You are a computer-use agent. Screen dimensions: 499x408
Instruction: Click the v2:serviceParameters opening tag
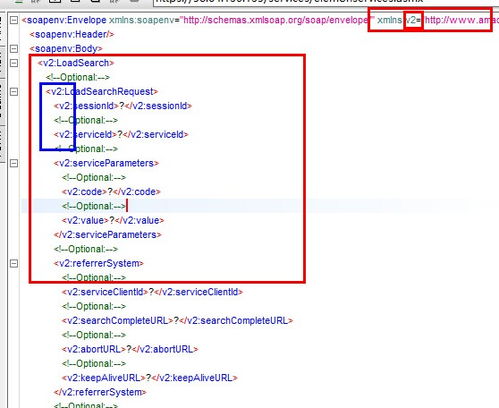point(106,163)
